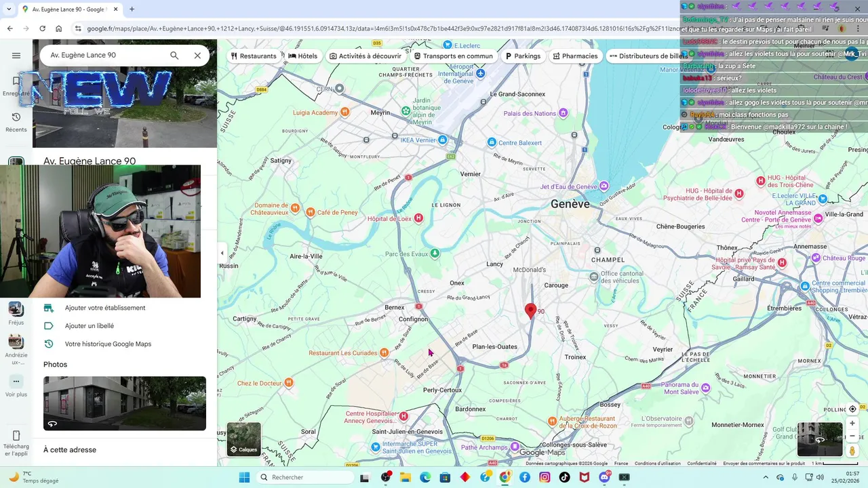Viewport: 868px width, 488px height.
Task: Click the Panorama du Mont Salève marker
Action: pos(706,388)
